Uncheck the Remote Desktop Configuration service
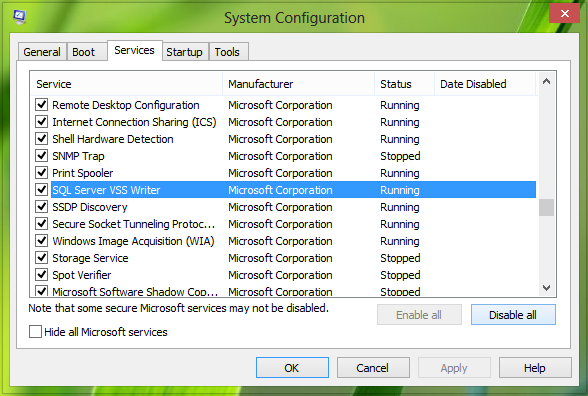 pos(41,104)
